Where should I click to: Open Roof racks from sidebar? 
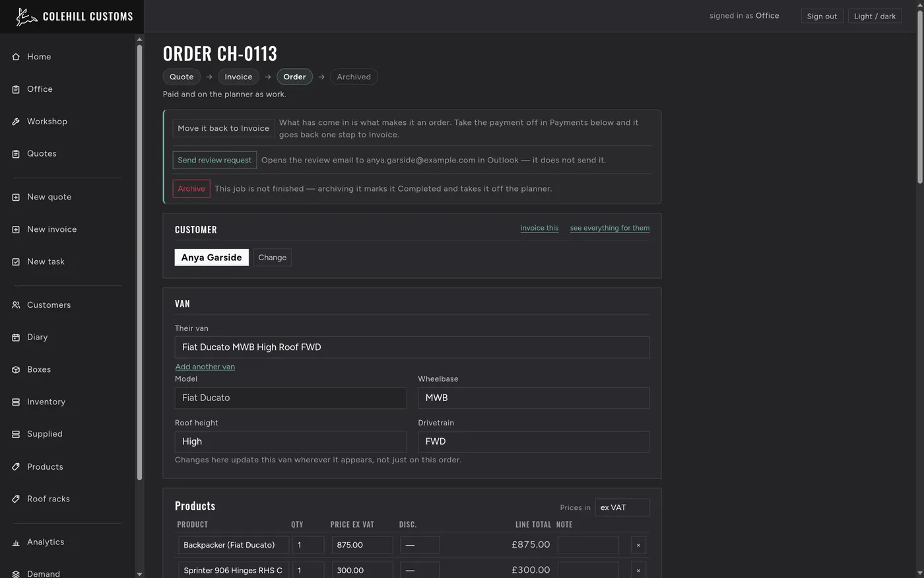[x=48, y=499]
